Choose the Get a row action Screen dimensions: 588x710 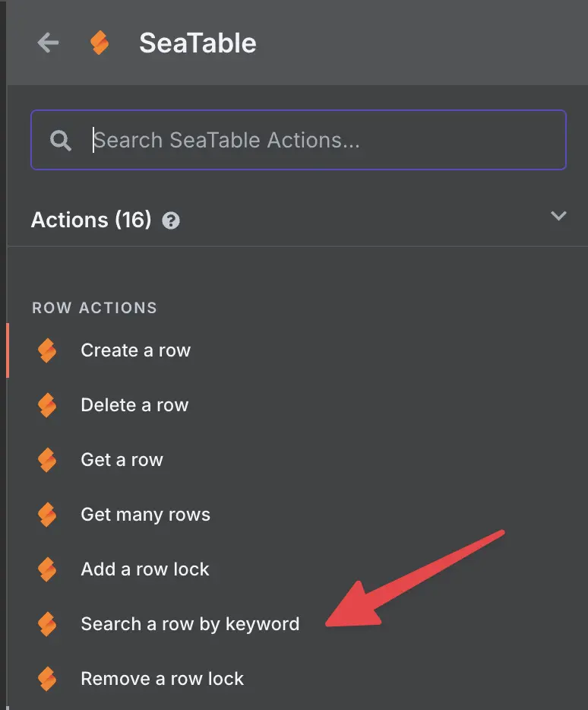(x=122, y=460)
